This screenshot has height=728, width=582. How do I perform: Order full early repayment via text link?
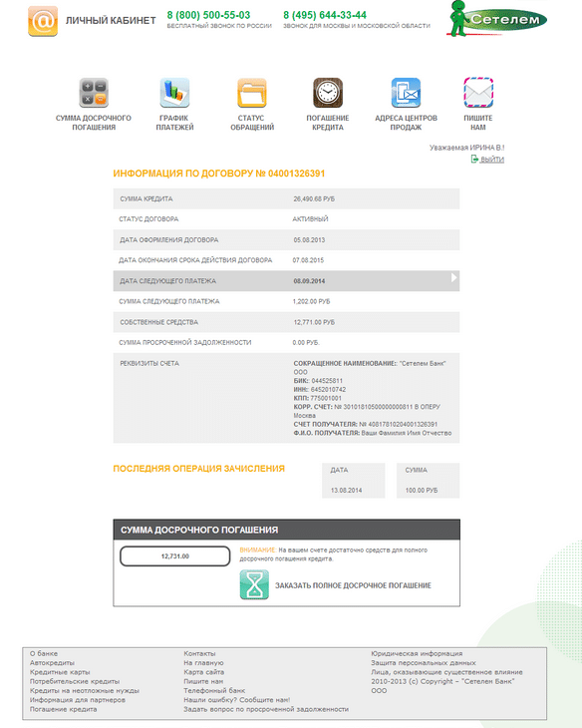(x=353, y=585)
